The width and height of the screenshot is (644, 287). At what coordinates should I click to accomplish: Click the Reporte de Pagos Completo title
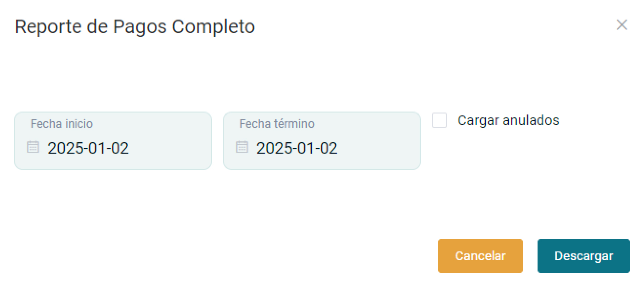135,27
